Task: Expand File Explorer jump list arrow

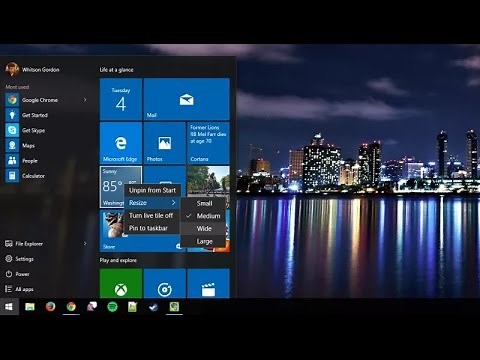Action: pyautogui.click(x=85, y=244)
